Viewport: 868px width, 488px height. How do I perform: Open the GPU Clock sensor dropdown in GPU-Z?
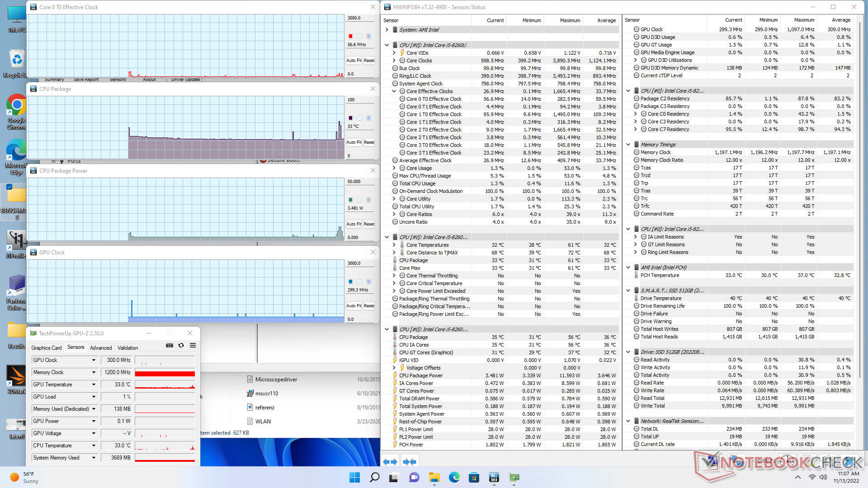(x=94, y=360)
